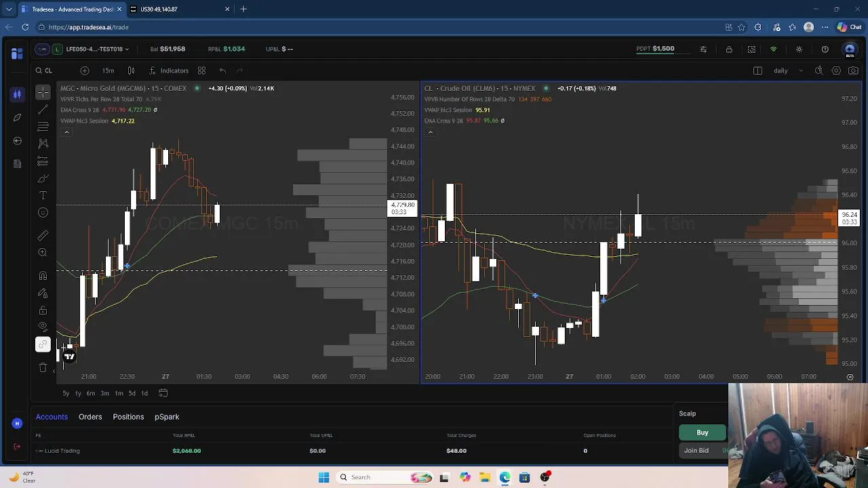This screenshot has height=488, width=868.
Task: Select the ruler measure tool
Action: click(43, 235)
